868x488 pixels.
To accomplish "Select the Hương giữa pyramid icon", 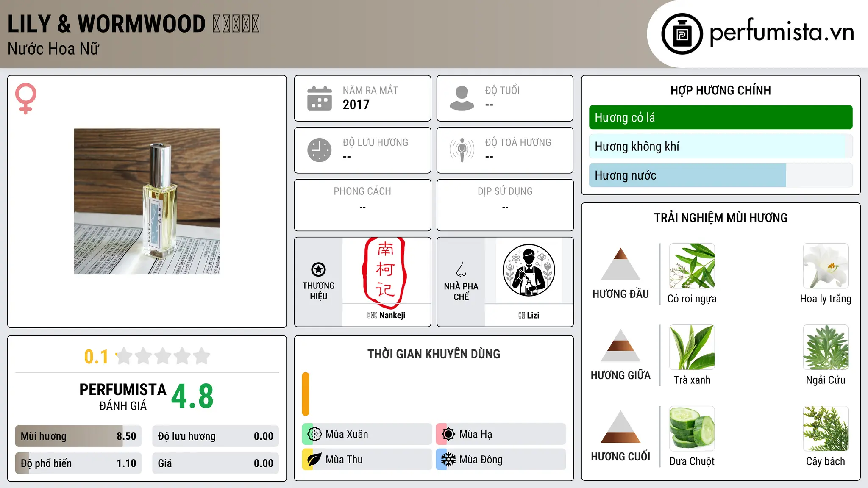I will [620, 345].
